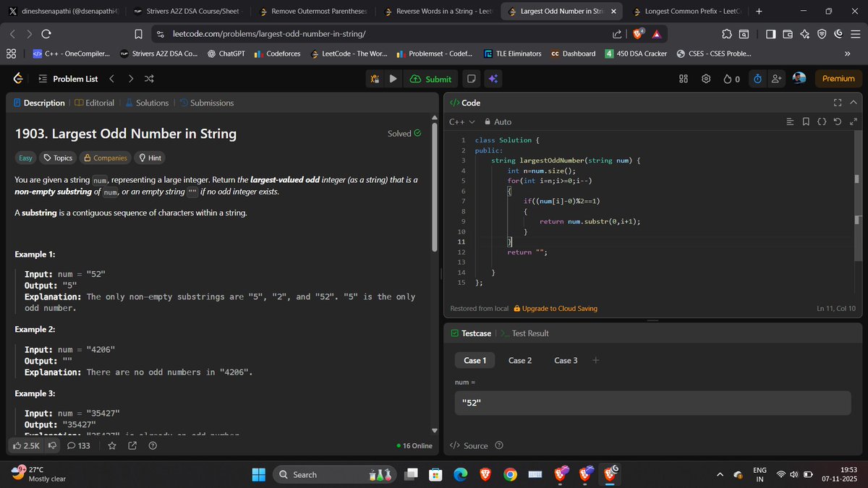Switch to the Description tab
Screen dimensions: 868x488
(39, 103)
